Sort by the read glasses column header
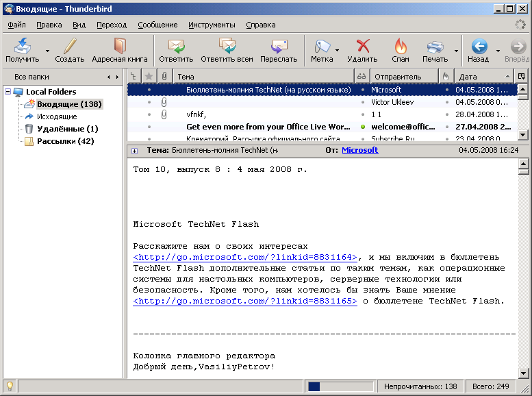Viewport: 532px width, 396px height. (x=362, y=77)
